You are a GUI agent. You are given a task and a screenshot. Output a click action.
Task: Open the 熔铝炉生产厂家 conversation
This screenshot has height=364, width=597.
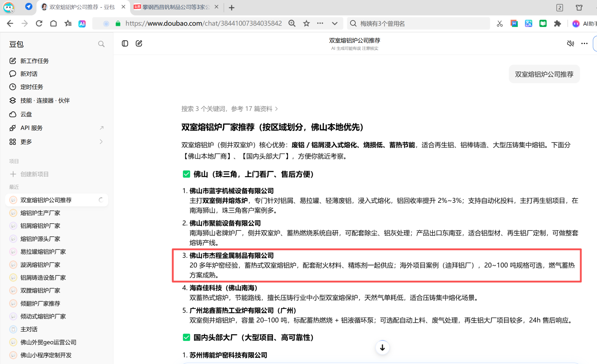point(57,213)
